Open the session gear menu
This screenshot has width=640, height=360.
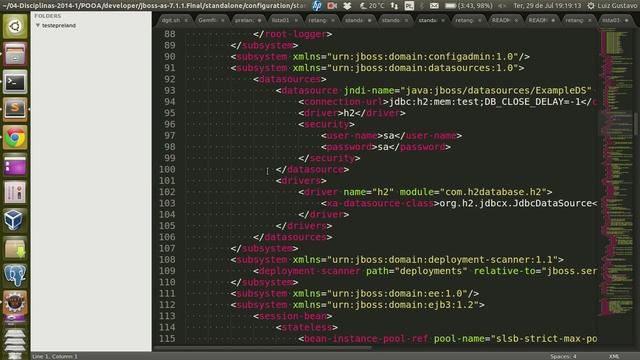(x=591, y=6)
